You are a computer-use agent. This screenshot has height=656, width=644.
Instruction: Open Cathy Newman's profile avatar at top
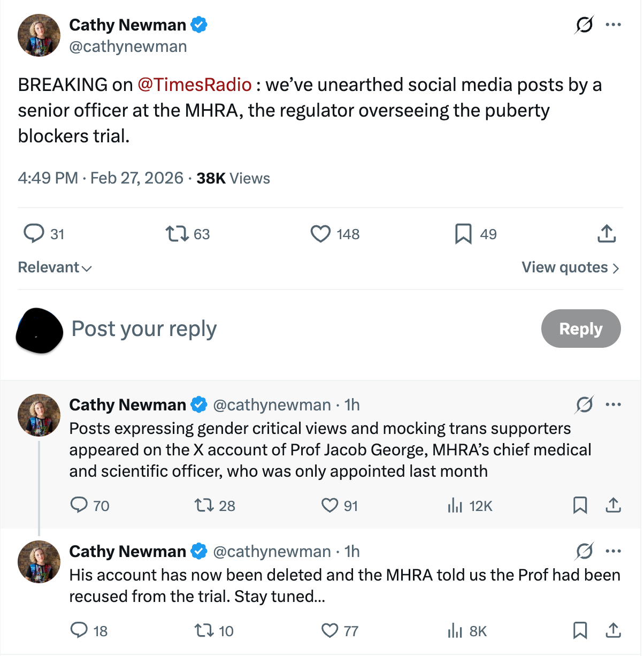(x=39, y=35)
